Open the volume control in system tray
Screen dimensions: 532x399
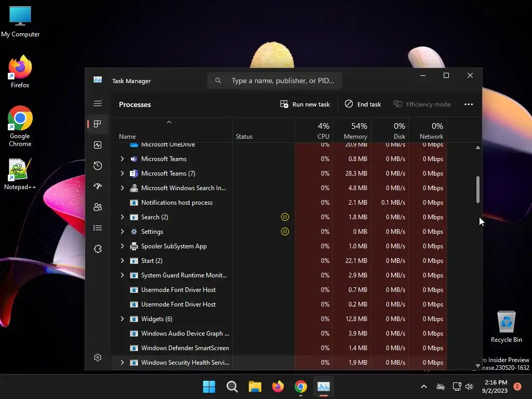469,387
